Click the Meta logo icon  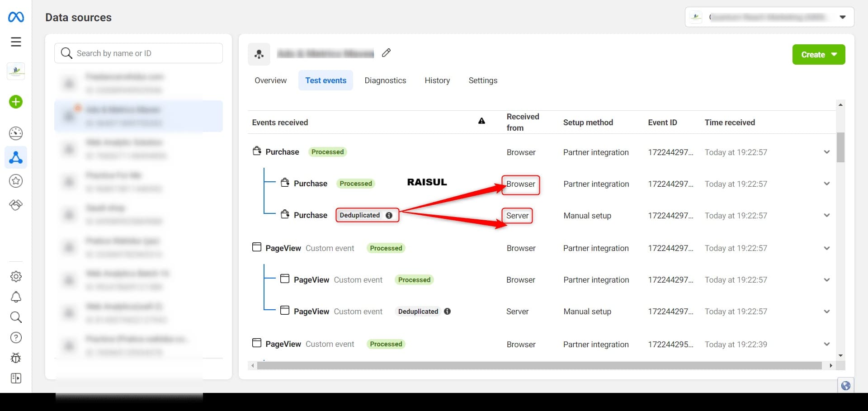pyautogui.click(x=16, y=17)
